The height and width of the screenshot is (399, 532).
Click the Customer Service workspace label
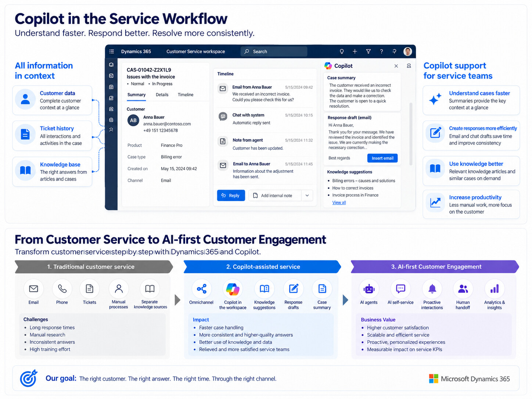pyautogui.click(x=195, y=51)
